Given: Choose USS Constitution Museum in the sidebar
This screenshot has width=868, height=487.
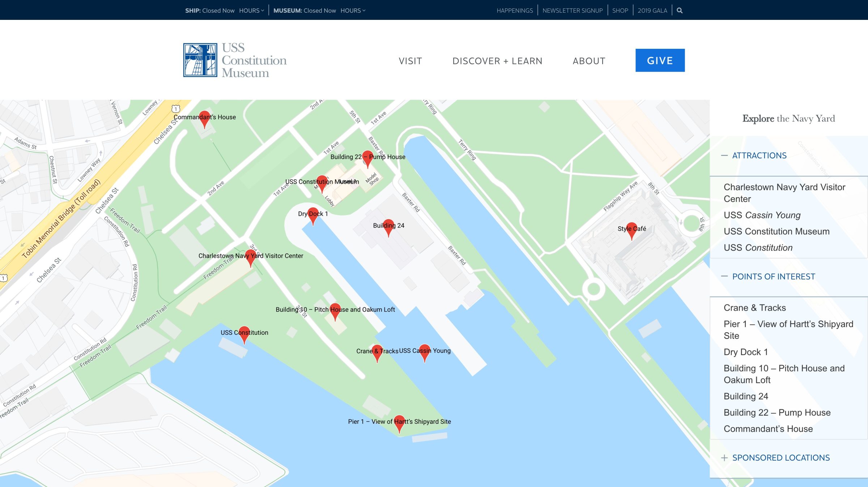Looking at the screenshot, I should click(x=776, y=231).
